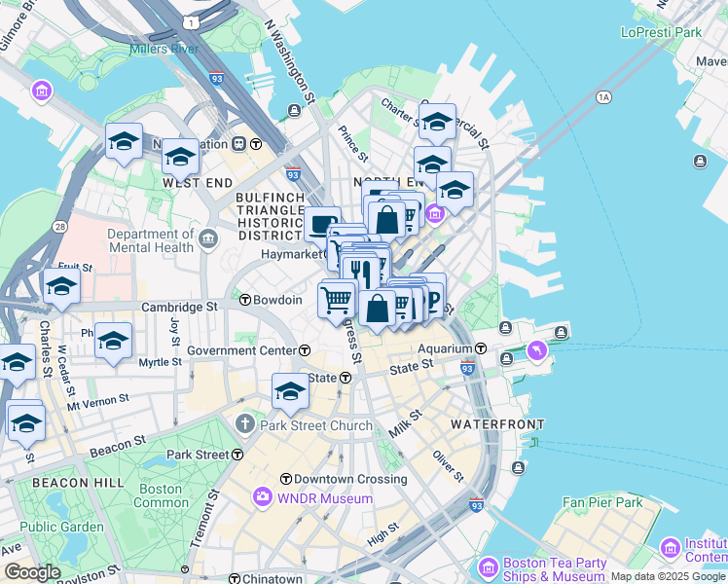Image resolution: width=728 pixels, height=584 pixels.
Task: Select the US Route 1 shield
Action: (191, 22)
